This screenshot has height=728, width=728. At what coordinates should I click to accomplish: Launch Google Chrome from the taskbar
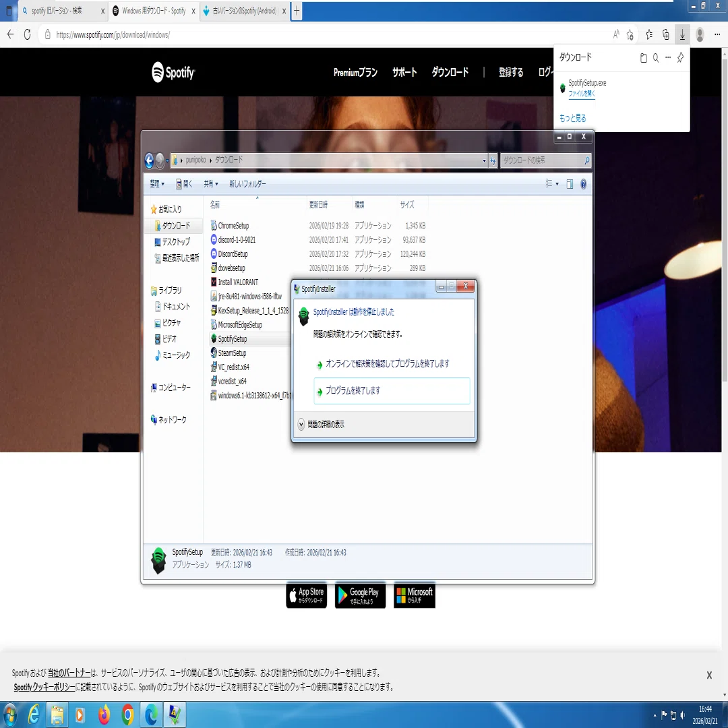point(127,714)
